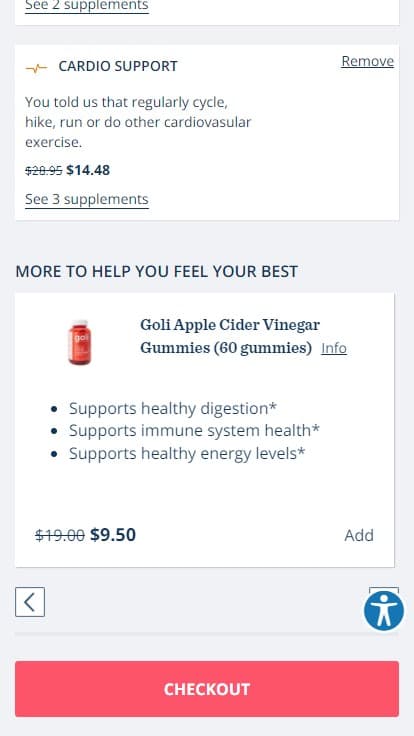Add Goli gummies to the order
Screen dimensions: 414x736
[359, 535]
